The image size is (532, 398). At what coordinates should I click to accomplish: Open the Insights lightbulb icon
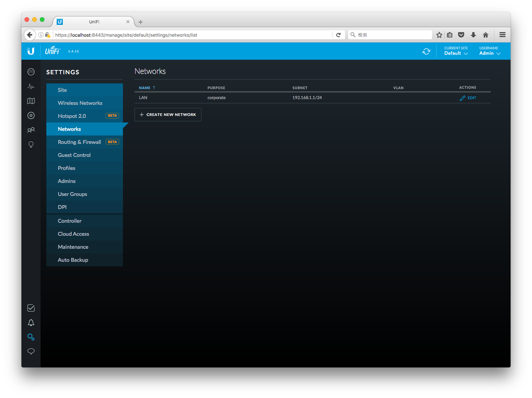(x=31, y=145)
